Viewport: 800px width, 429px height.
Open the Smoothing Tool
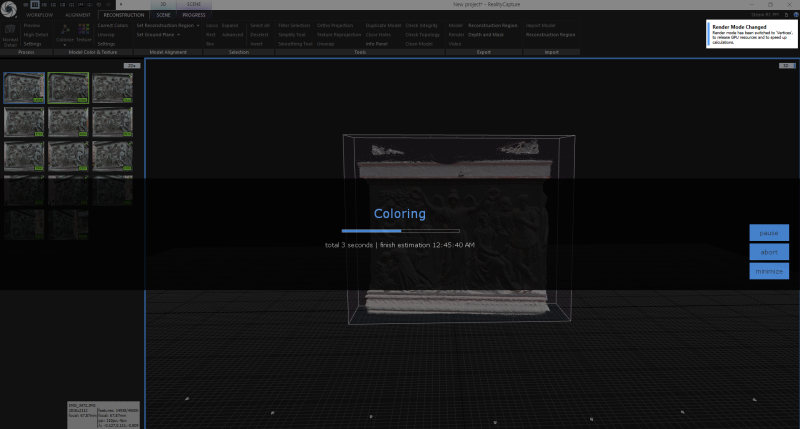[x=295, y=44]
